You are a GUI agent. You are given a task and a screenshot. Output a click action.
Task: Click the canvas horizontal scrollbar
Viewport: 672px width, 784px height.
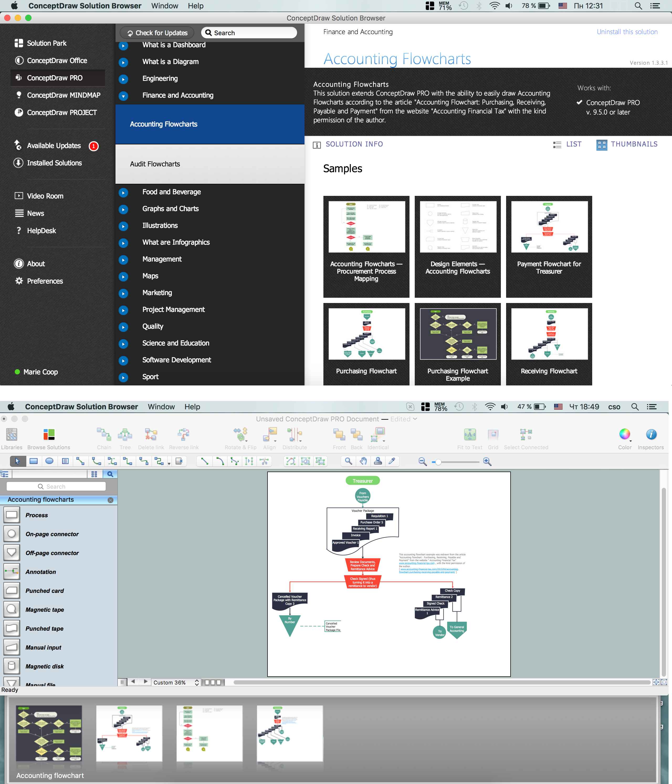442,683
